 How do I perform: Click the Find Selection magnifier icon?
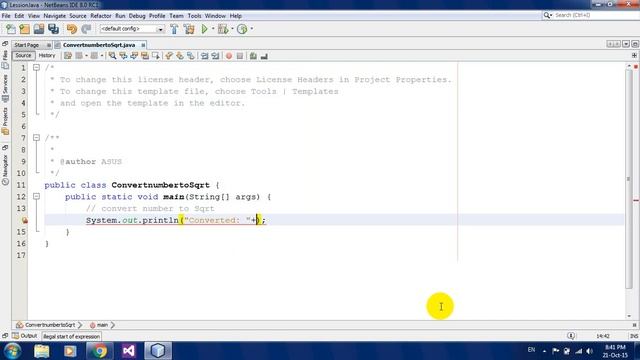click(112, 56)
